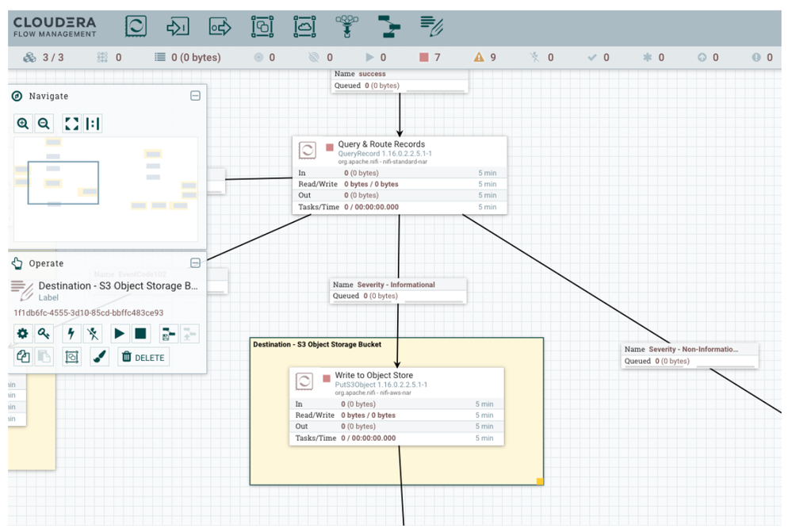Click the Output Port toolbar icon
Viewport: 792px width, 532px height.
pos(220,27)
